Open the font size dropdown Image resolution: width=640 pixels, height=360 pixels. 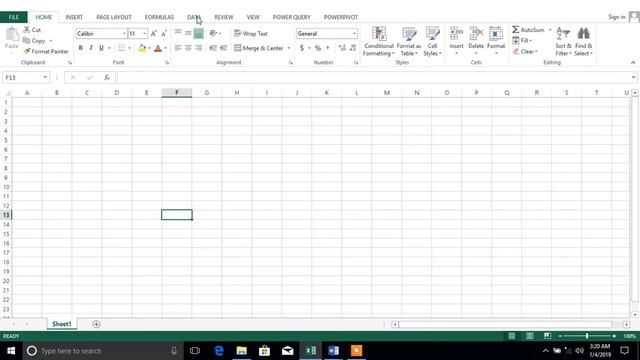pyautogui.click(x=144, y=33)
